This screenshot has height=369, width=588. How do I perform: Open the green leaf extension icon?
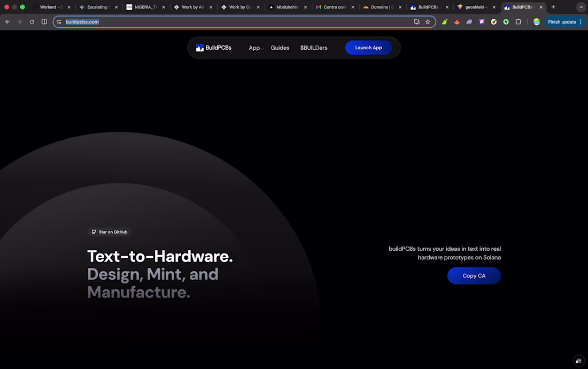tap(444, 22)
